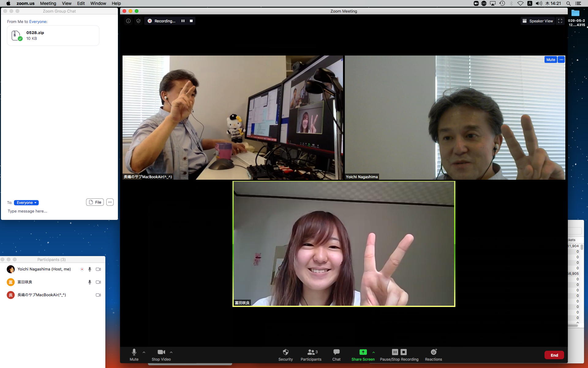588x368 pixels.
Task: Click the File attachment button
Action: click(95, 202)
